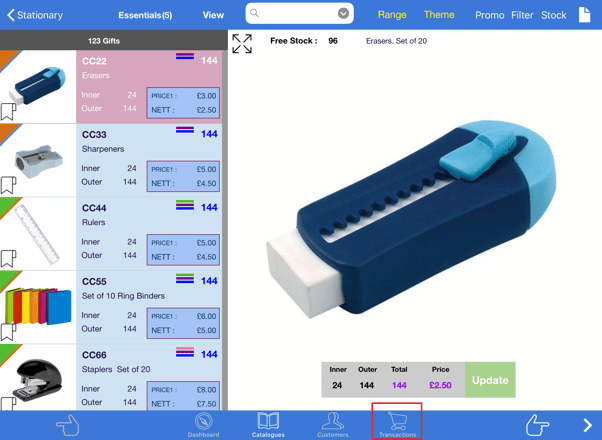Toggle bookmark on CC22 Erasers
The image size is (602, 440).
click(x=9, y=112)
